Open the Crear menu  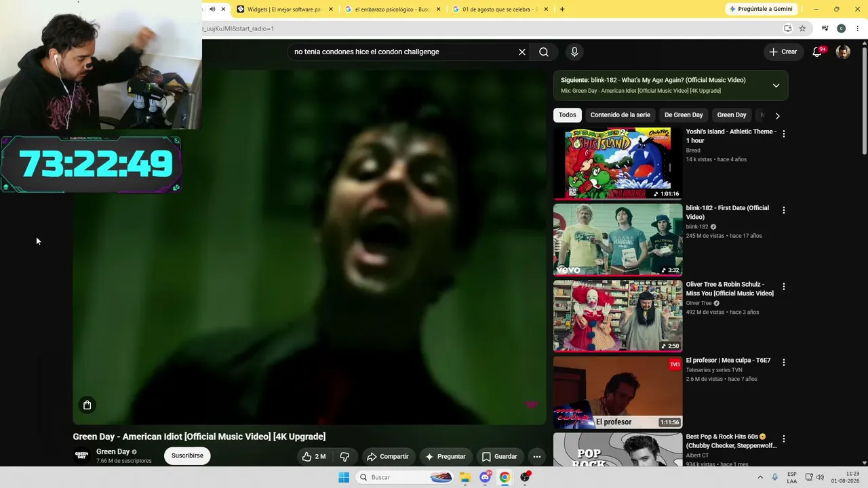(783, 52)
